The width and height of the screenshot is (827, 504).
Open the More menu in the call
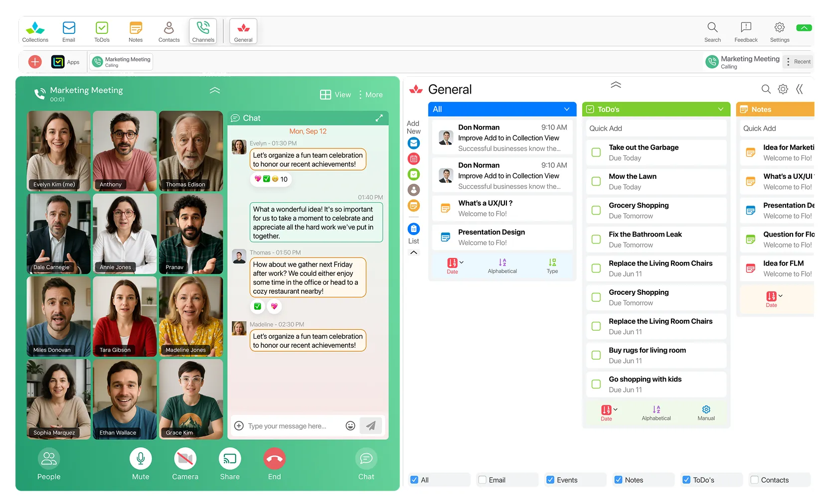tap(371, 95)
